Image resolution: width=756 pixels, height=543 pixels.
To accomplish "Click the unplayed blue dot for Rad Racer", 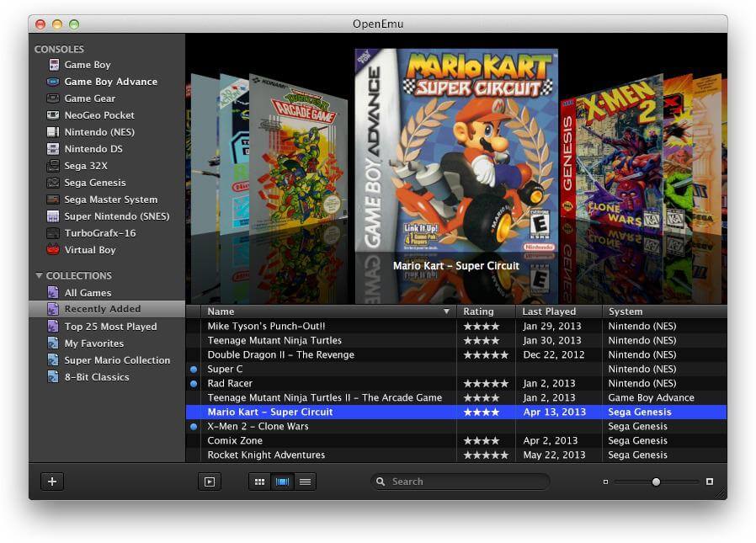I will tap(194, 384).
